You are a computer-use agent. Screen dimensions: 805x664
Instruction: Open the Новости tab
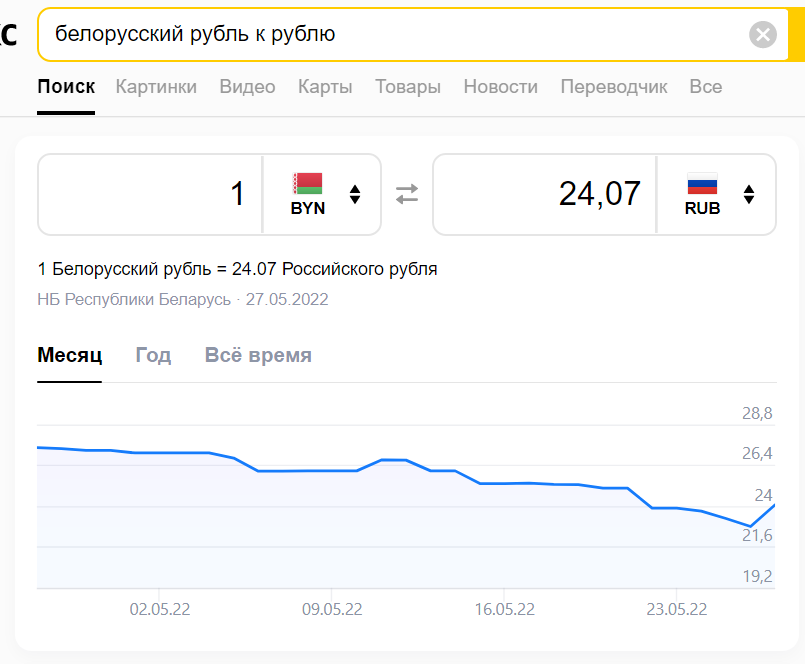tap(501, 87)
